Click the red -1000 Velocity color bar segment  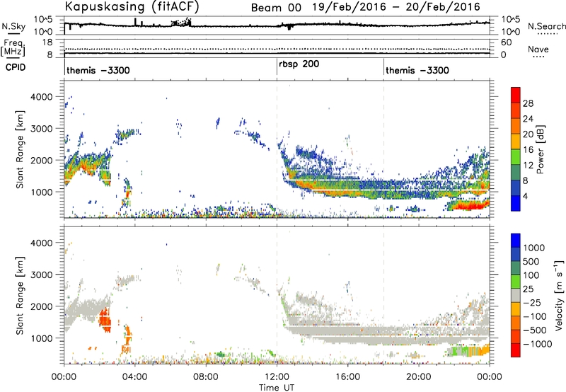(516, 350)
